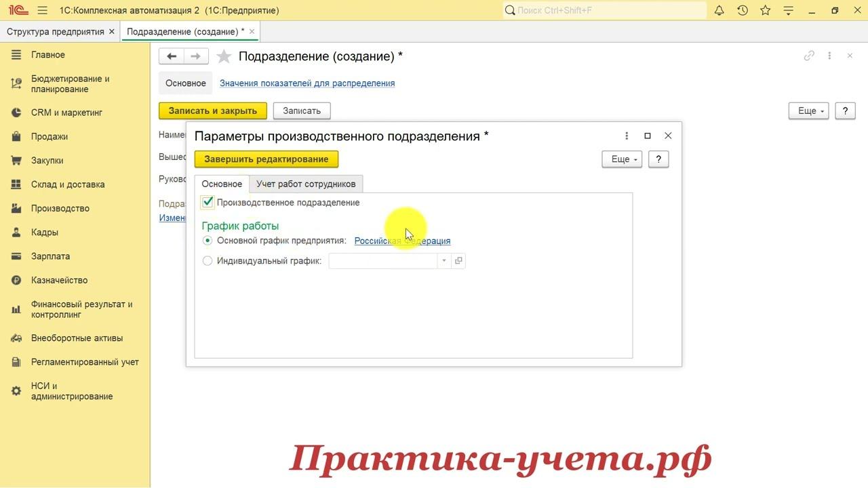Open Внеоборотные активы section
Viewport: 868px width, 488px height.
pyautogui.click(x=77, y=338)
